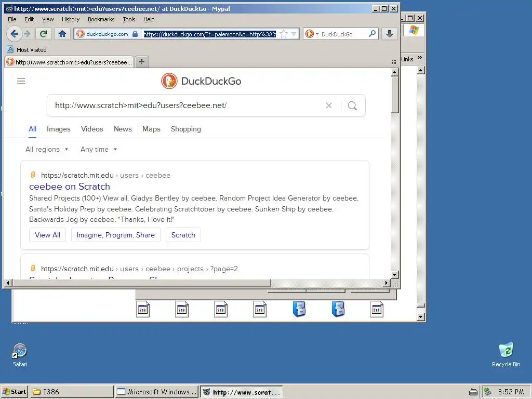Open the Edit menu
Image resolution: width=532 pixels, height=399 pixels.
[29, 19]
